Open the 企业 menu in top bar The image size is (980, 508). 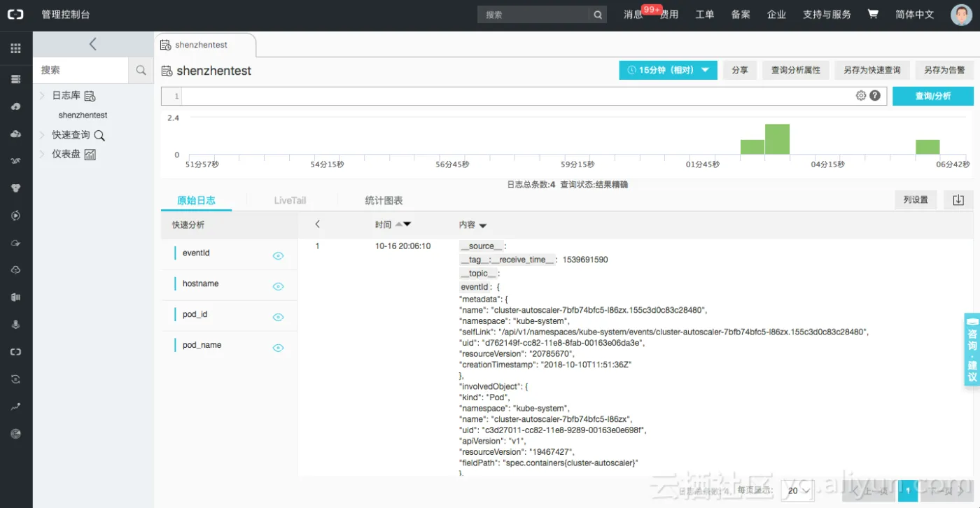point(776,14)
